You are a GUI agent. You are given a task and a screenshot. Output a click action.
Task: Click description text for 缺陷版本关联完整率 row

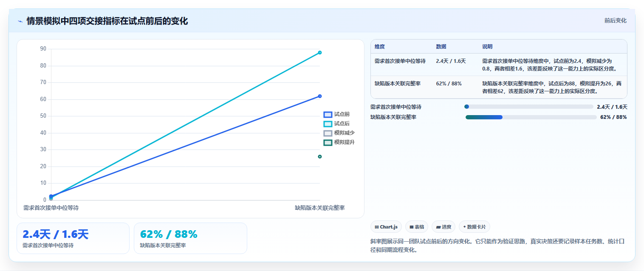[x=552, y=88]
